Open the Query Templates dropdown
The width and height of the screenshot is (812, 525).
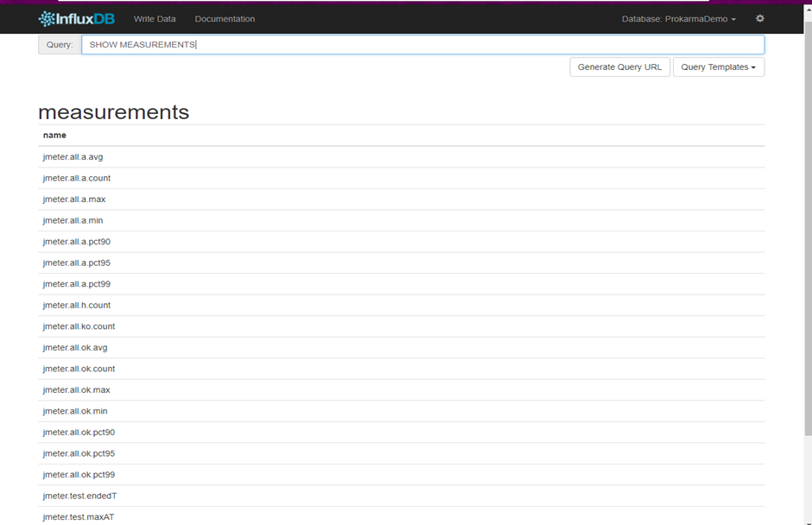click(718, 66)
